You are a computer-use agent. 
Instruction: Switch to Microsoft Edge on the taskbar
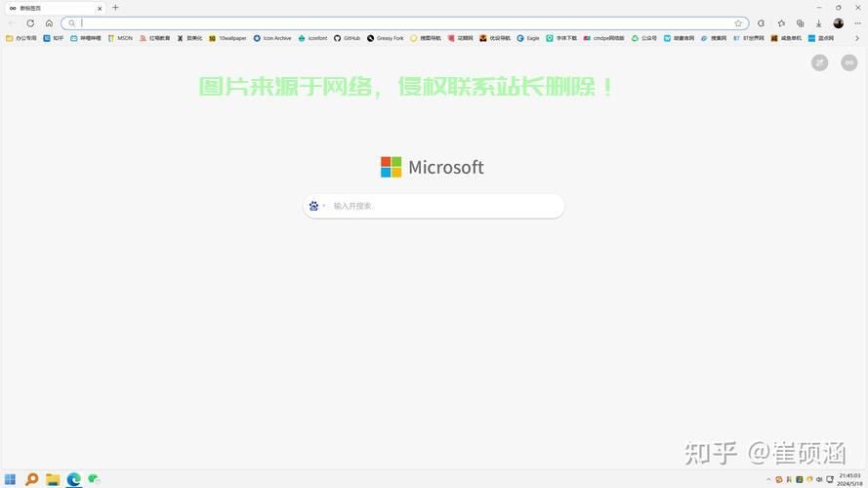coord(73,479)
